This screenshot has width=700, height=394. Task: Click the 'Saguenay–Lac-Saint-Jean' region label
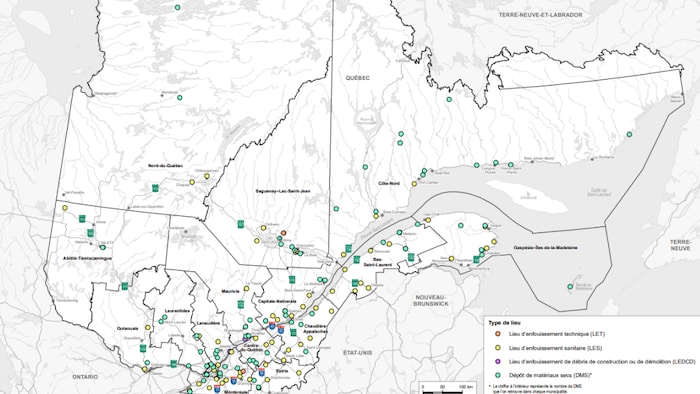[x=283, y=191]
